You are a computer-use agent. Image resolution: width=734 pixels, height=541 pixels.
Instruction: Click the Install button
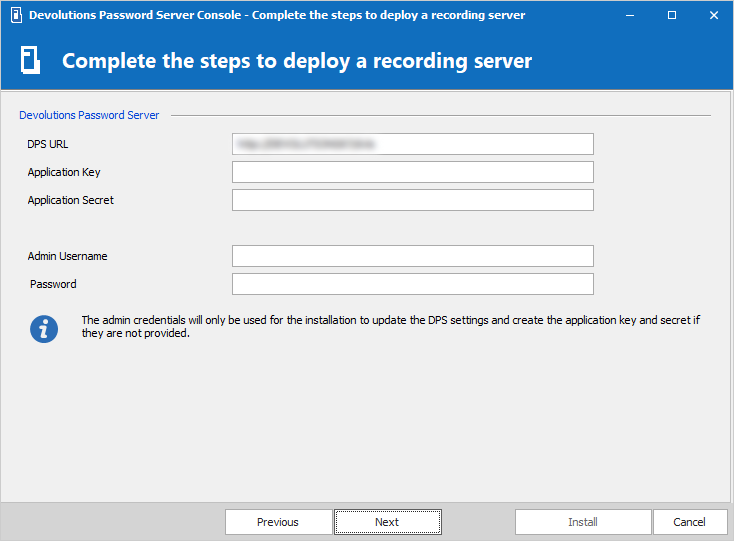point(582,522)
